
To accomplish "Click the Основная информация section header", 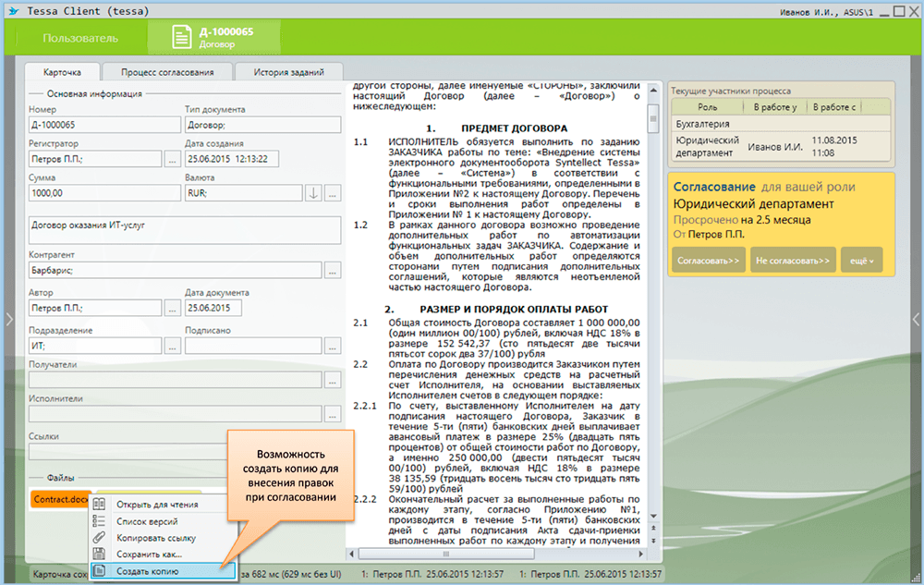I will click(x=94, y=93).
